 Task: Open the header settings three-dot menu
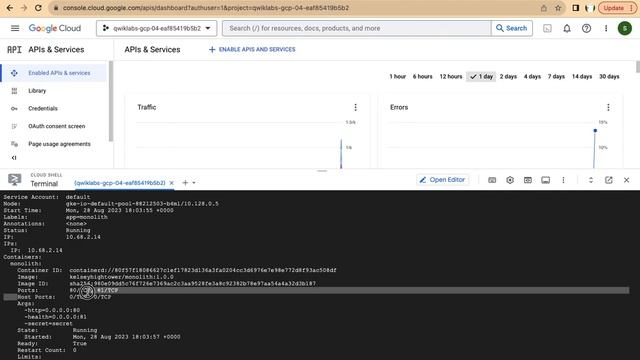point(606,28)
